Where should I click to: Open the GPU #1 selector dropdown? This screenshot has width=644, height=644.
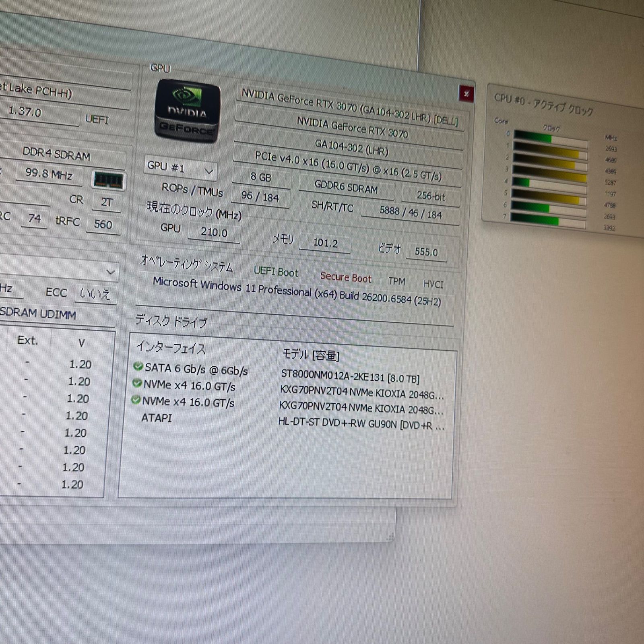(x=180, y=169)
